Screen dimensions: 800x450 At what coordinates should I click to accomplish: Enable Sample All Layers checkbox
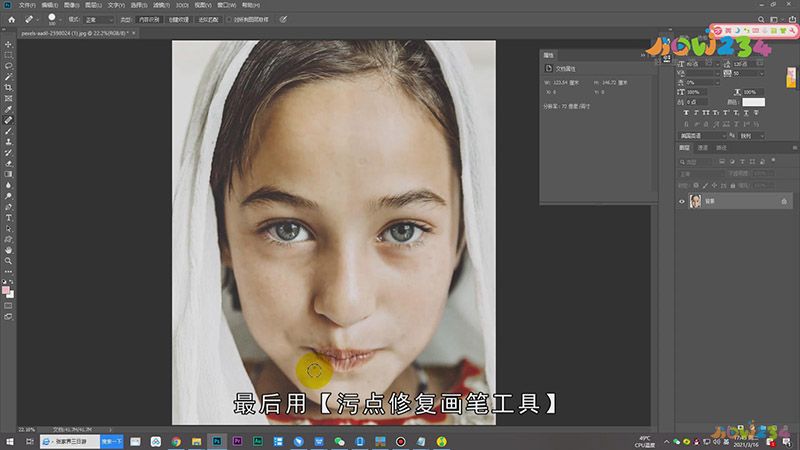pyautogui.click(x=229, y=19)
